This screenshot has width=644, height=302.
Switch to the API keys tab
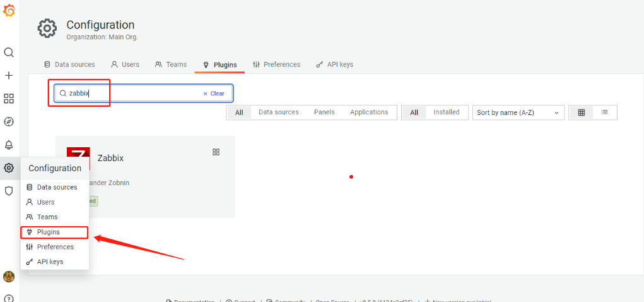[x=335, y=64]
